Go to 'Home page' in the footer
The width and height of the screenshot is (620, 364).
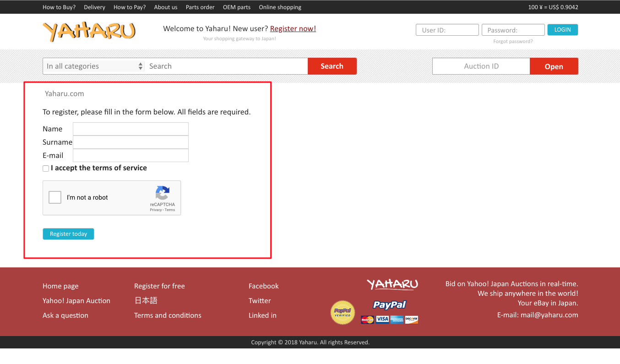click(x=60, y=286)
